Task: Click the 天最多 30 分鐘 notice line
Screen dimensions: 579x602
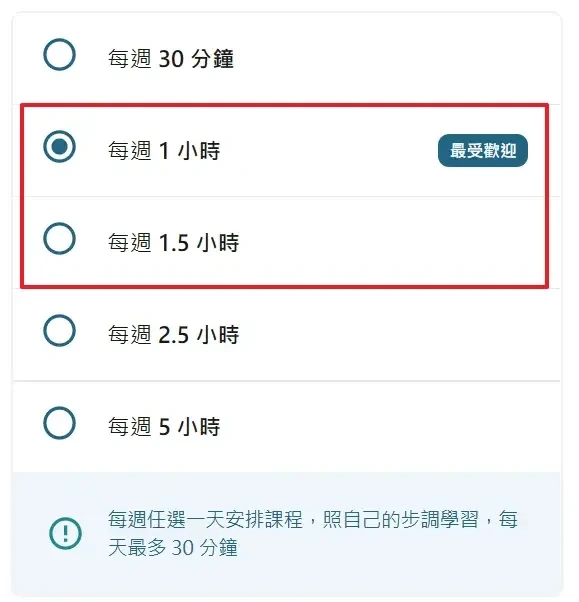Action: tap(173, 547)
